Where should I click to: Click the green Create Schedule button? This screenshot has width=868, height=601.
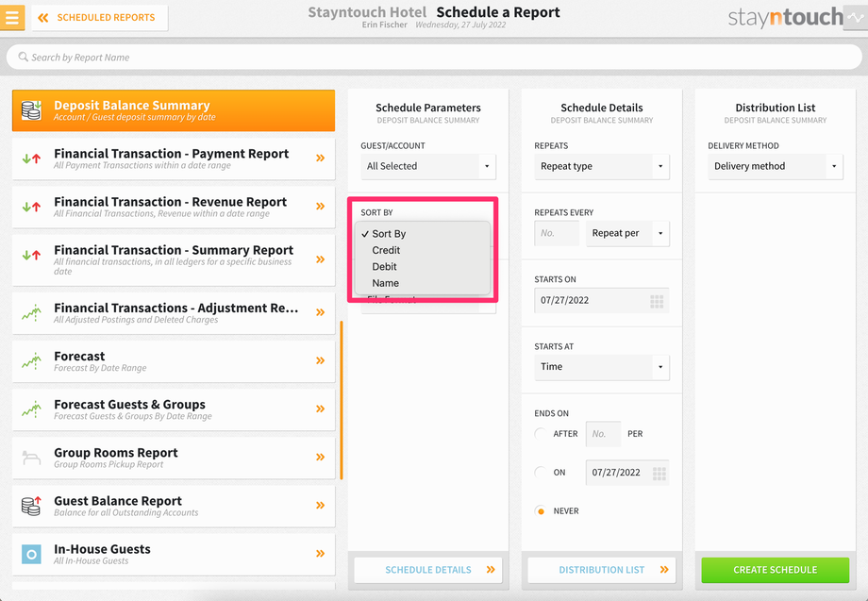click(775, 570)
